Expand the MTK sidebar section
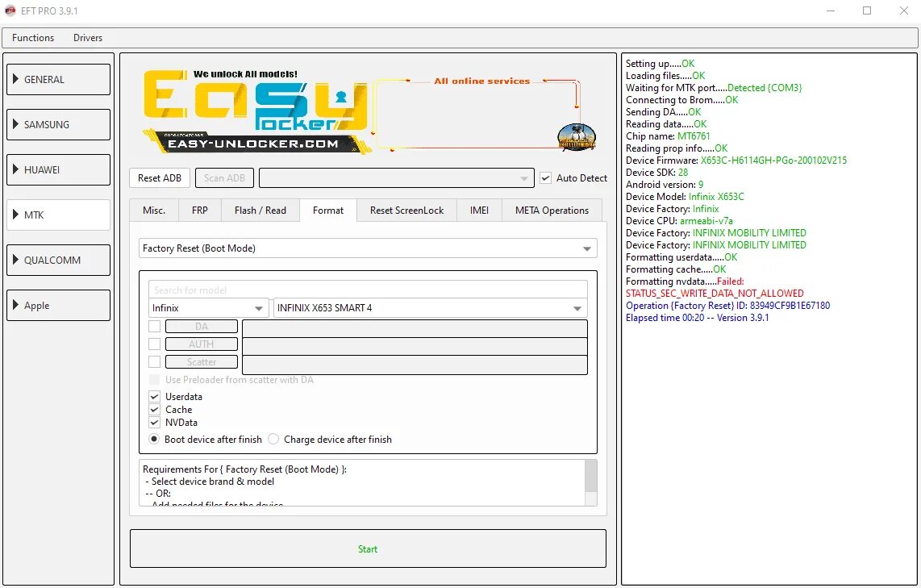Image resolution: width=921 pixels, height=588 pixels. [x=58, y=215]
